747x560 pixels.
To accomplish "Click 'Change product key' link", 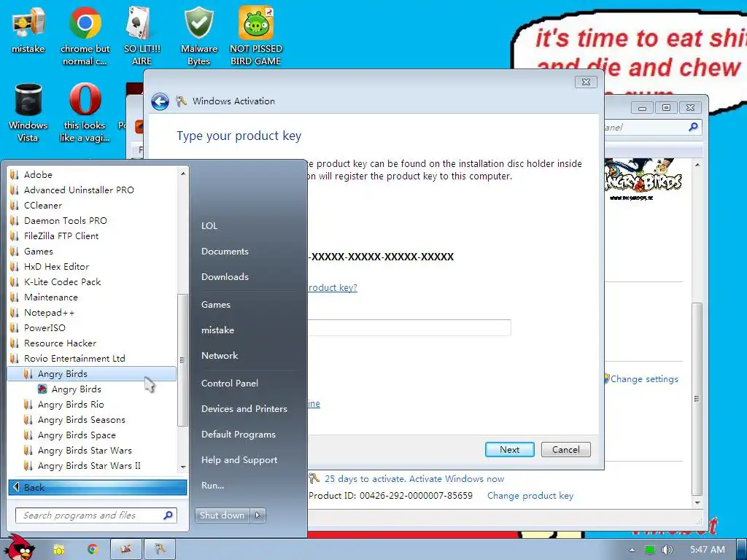I will pos(530,496).
